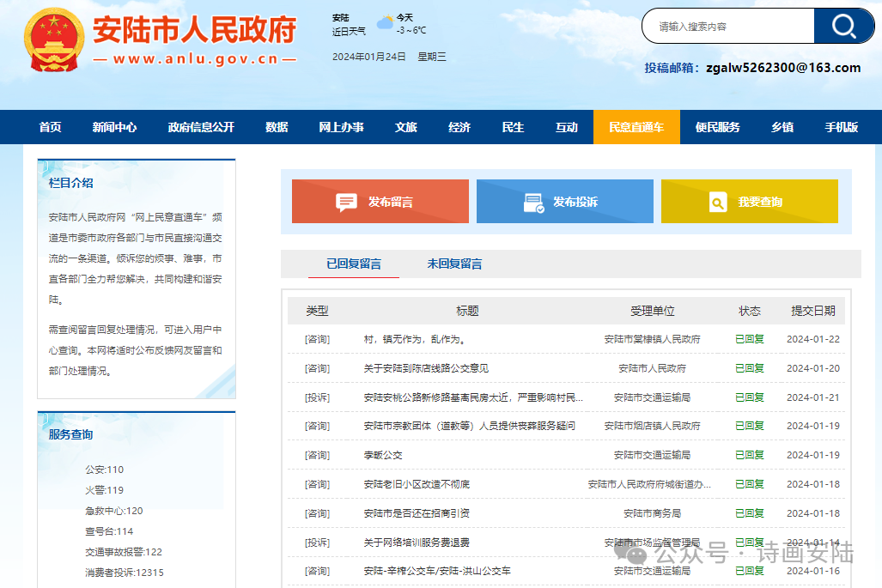Click the 安陆市人民政府 site title logo
The width and height of the screenshot is (882, 588).
coord(192,31)
